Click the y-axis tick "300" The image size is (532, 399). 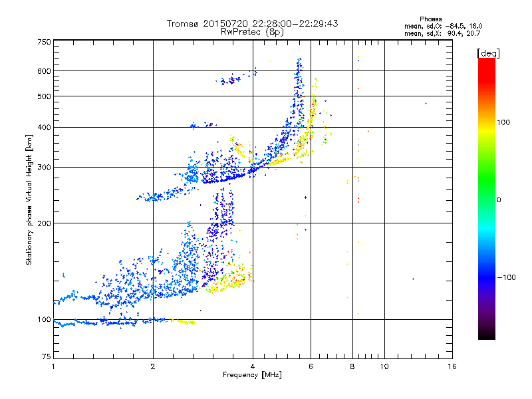[45, 168]
